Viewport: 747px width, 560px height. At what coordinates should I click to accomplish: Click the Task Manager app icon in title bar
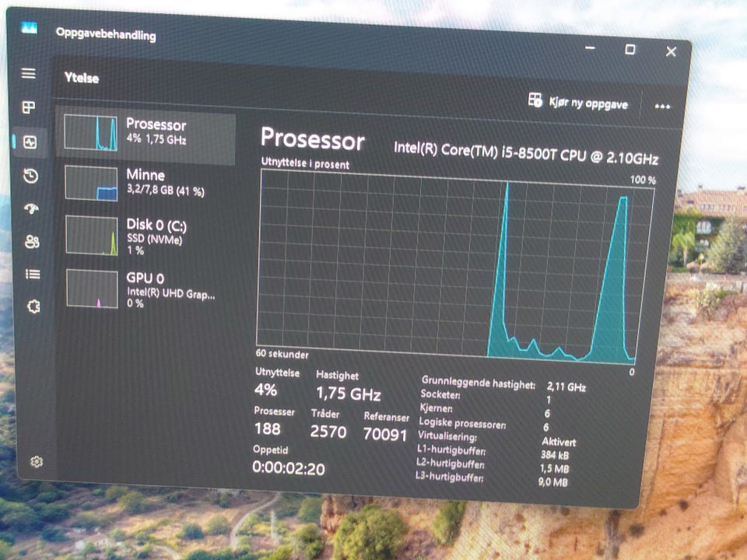tap(30, 28)
